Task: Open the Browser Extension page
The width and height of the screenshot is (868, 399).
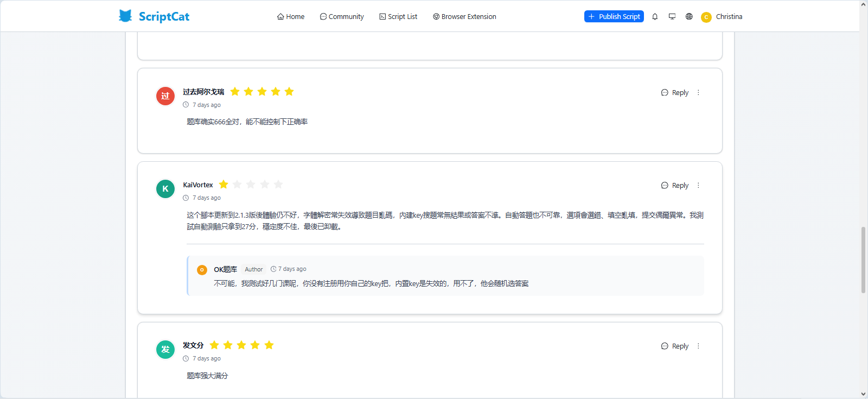Action: click(464, 17)
